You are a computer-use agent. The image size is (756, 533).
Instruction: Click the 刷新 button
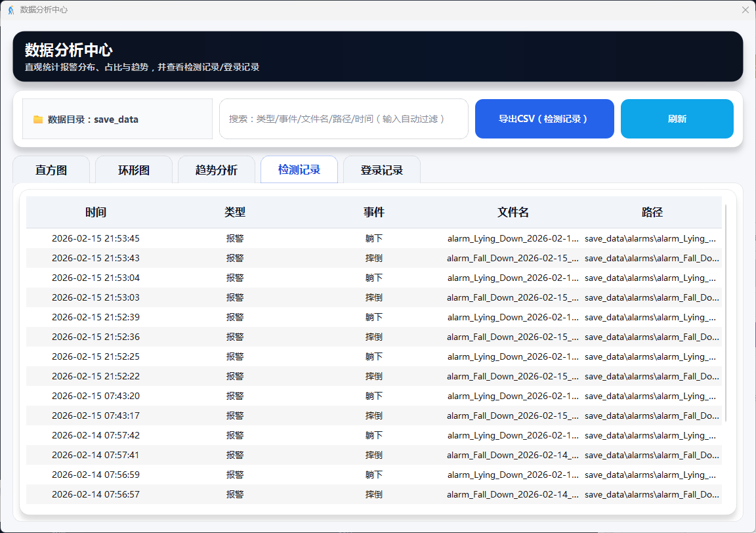point(677,119)
